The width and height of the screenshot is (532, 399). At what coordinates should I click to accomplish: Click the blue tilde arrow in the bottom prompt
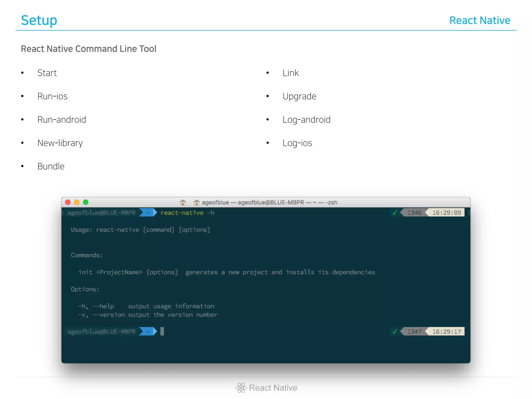(148, 331)
